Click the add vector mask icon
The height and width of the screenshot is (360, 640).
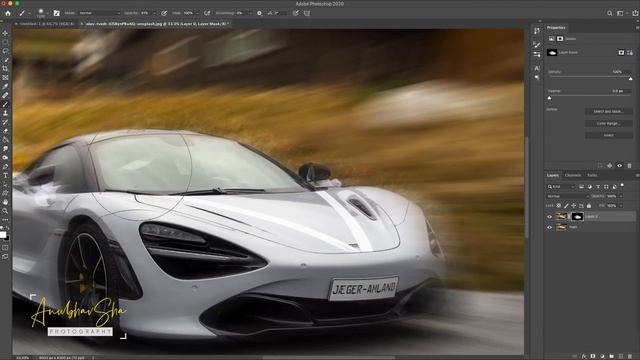pos(630,53)
